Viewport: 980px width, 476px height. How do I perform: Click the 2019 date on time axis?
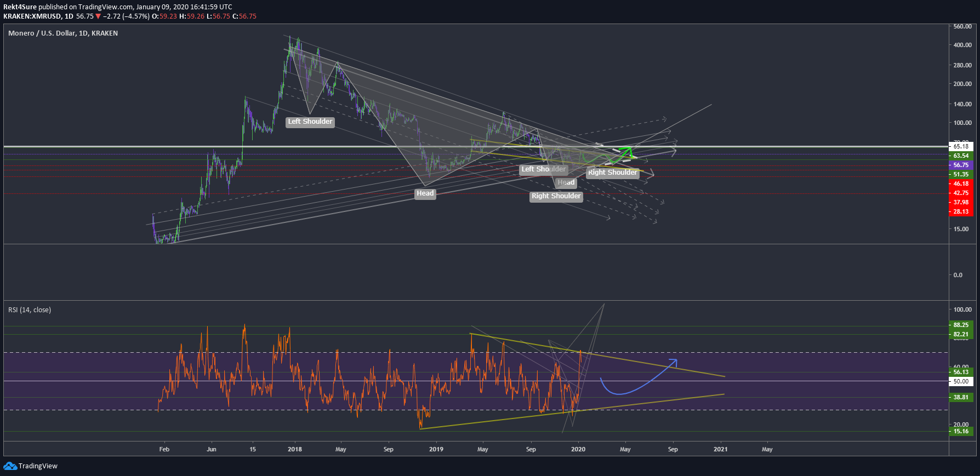tap(436, 449)
